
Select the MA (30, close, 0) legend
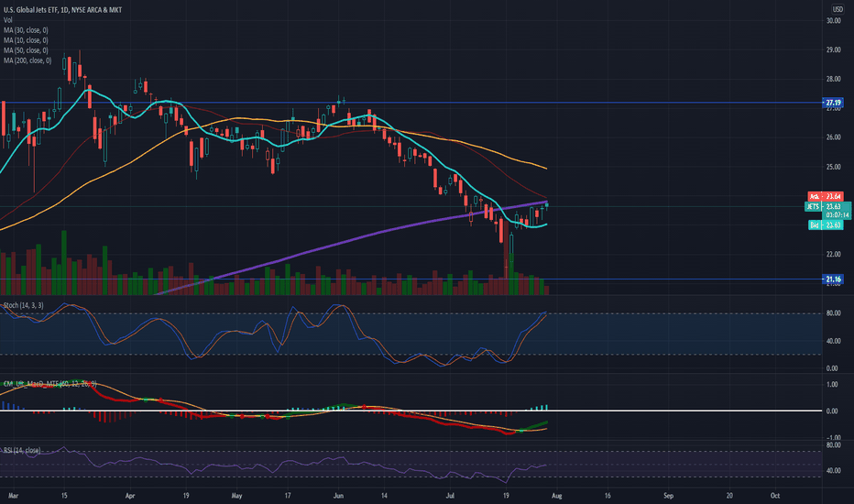(26, 30)
